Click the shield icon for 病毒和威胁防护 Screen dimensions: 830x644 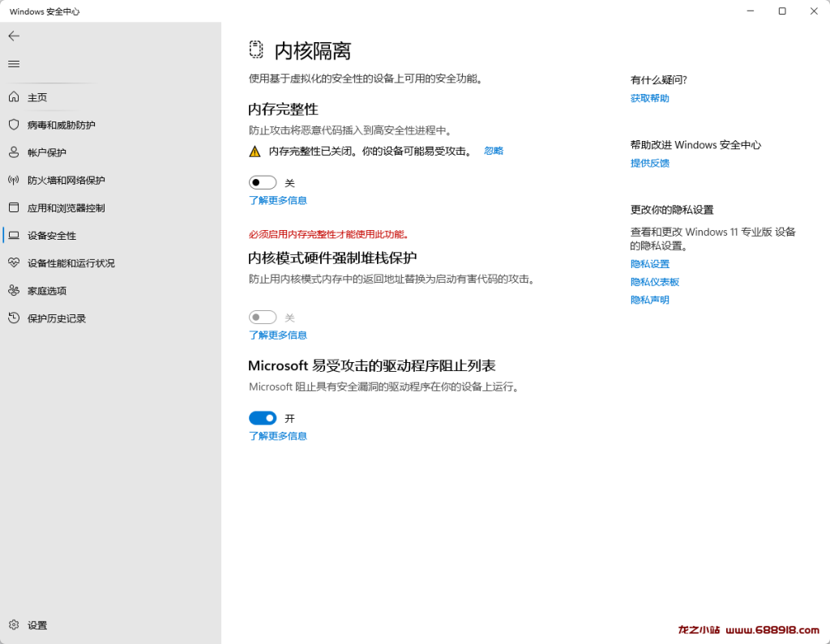point(14,125)
